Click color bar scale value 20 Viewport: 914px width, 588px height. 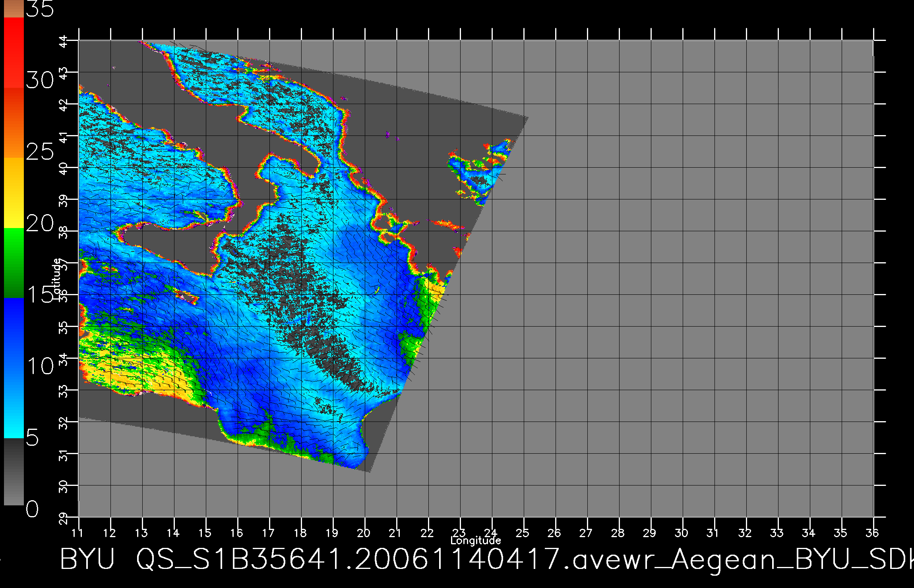40,223
